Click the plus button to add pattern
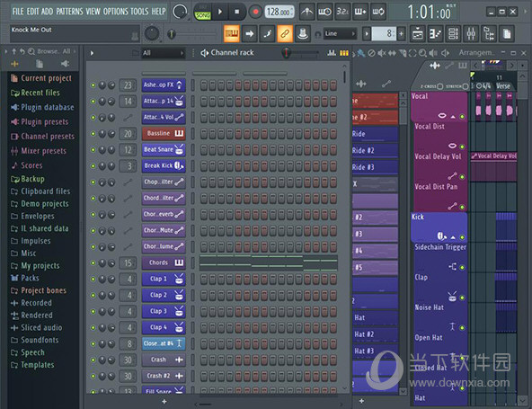This screenshot has height=409, width=532. pos(402,33)
